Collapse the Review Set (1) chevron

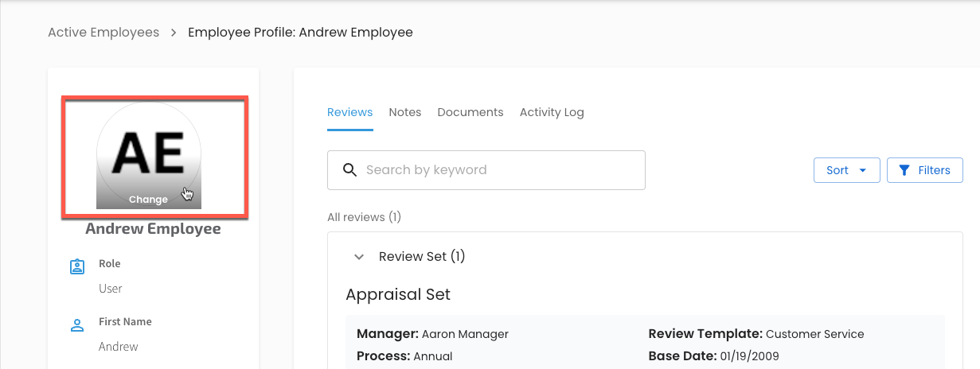pos(359,257)
